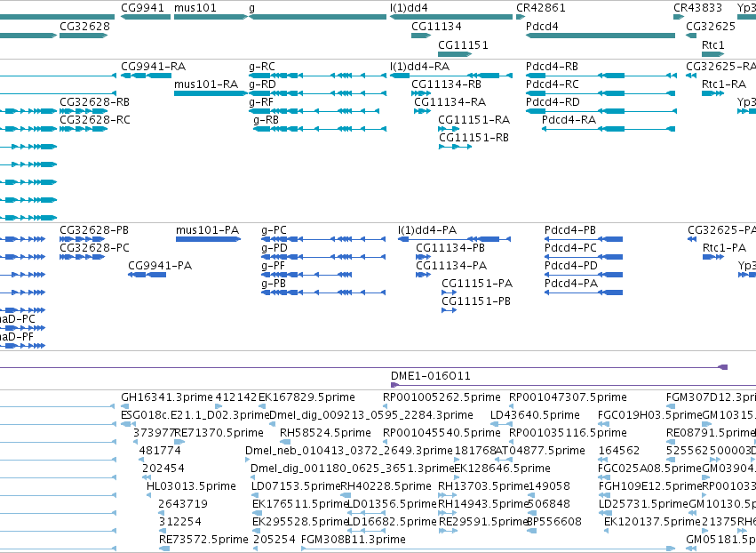Select the l(1)dd4 gene label

(x=409, y=8)
